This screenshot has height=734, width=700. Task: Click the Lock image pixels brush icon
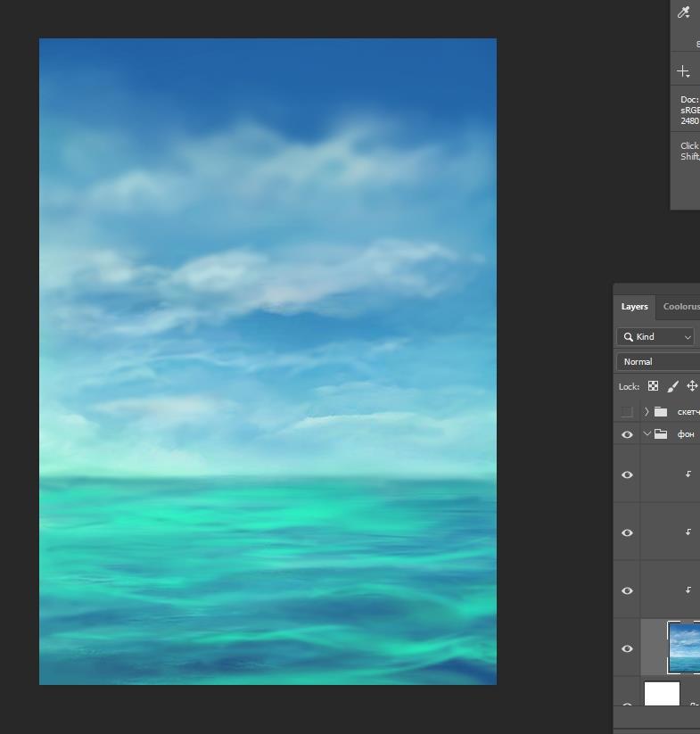pyautogui.click(x=672, y=386)
